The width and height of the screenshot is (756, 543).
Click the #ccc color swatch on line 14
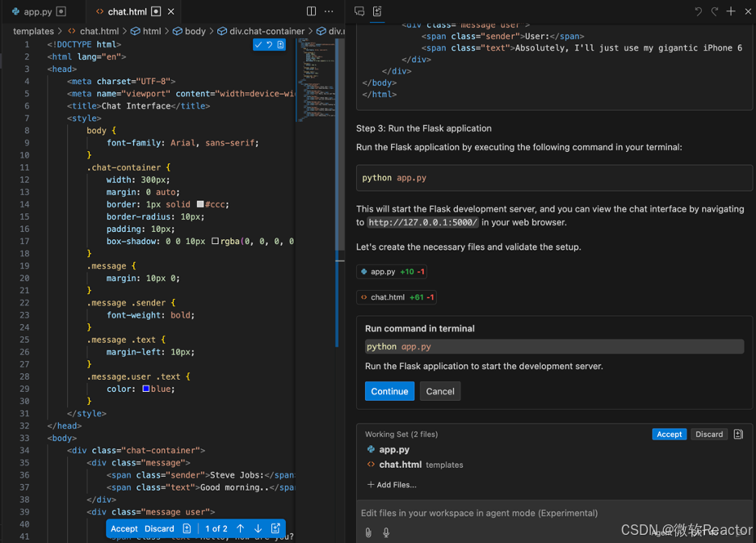click(x=200, y=204)
